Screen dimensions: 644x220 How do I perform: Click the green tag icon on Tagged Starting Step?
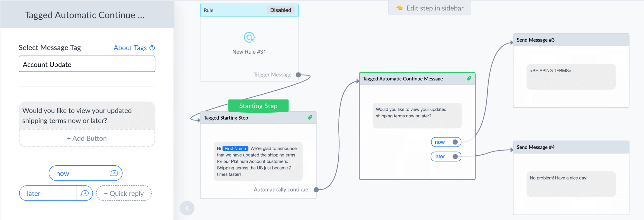tap(310, 117)
